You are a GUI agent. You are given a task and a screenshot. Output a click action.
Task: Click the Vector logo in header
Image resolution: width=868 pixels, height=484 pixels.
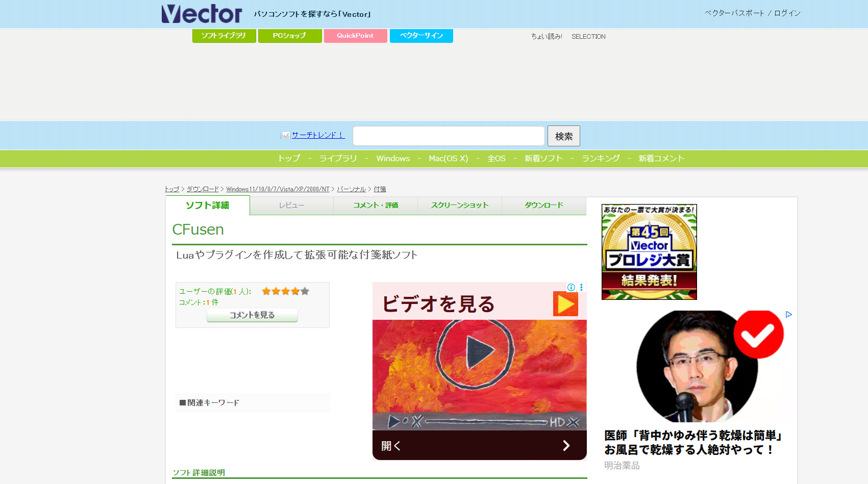[202, 14]
